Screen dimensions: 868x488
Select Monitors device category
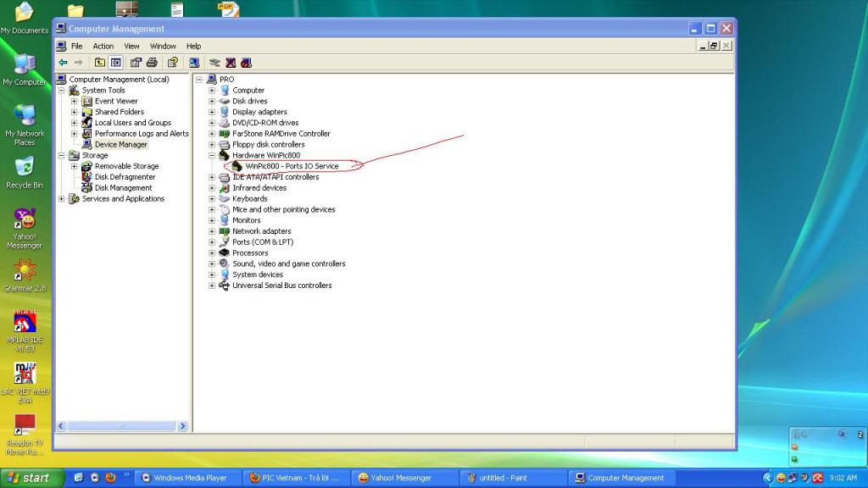(247, 220)
